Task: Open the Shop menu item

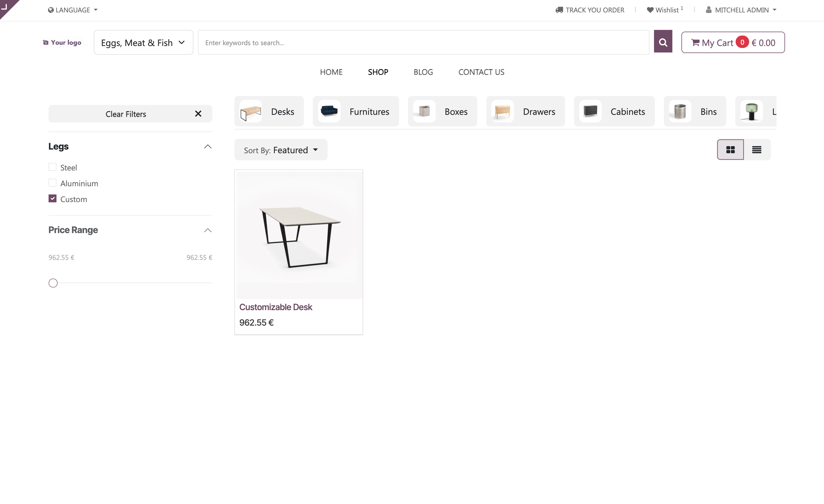Action: point(378,72)
